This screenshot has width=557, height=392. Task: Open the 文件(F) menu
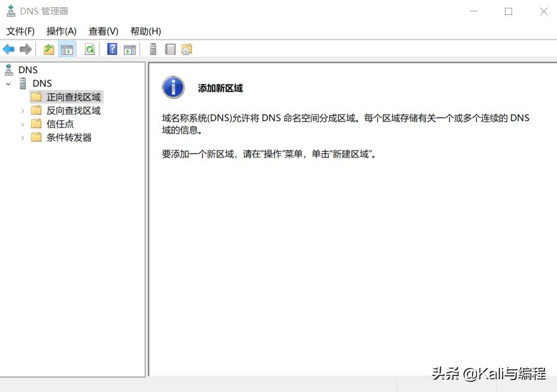[20, 31]
